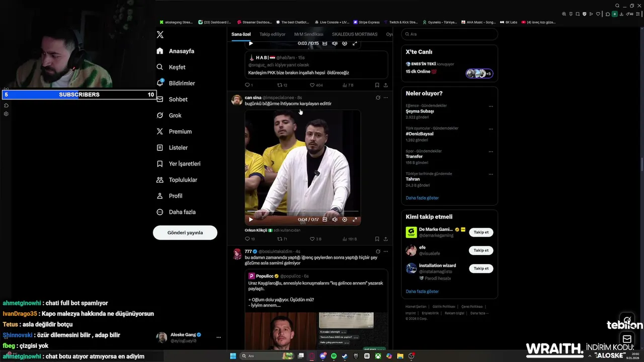Open more options on 777 post
Viewport: 644px width, 362px height.
[386, 251]
